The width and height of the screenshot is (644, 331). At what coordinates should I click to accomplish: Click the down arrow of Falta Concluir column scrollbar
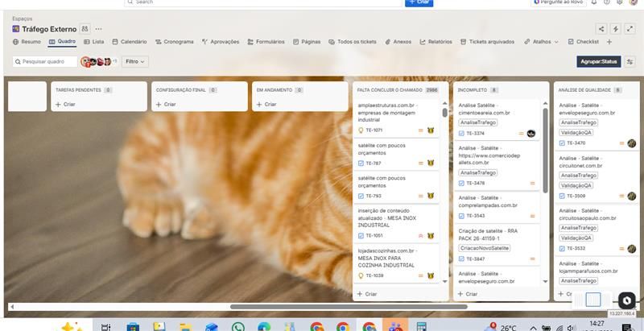pos(445,281)
